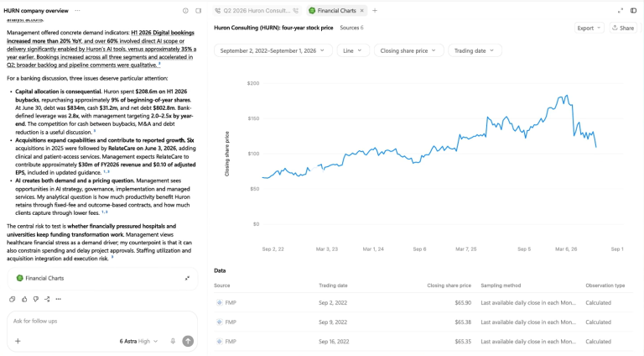Viewport: 644px width, 356px height.
Task: Click the send arrow button
Action: tap(188, 341)
